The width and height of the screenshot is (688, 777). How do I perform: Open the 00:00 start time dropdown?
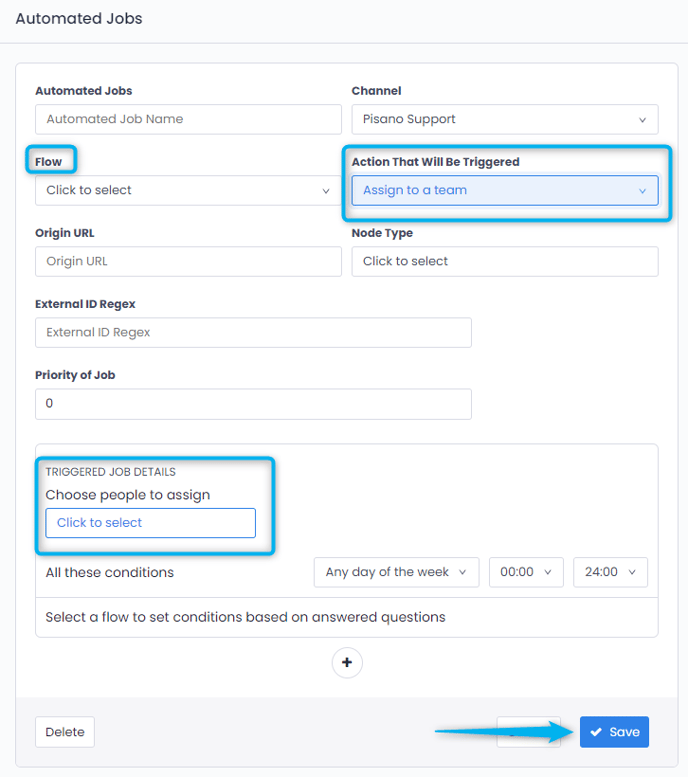(526, 572)
